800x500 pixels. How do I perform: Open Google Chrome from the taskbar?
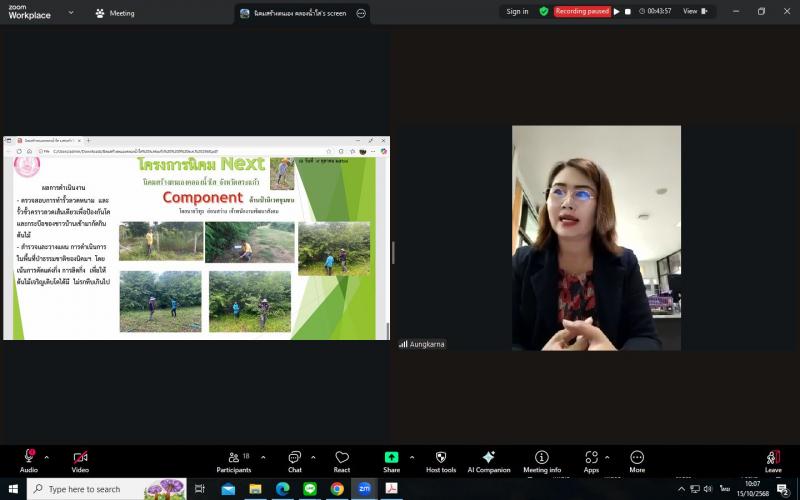(x=337, y=489)
